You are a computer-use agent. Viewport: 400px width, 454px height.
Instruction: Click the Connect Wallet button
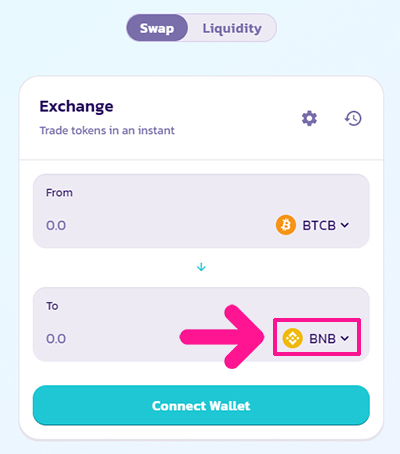tap(201, 405)
